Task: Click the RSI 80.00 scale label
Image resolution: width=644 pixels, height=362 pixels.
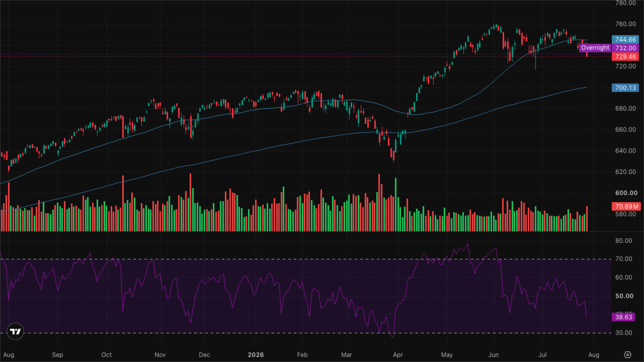Action: (624, 241)
